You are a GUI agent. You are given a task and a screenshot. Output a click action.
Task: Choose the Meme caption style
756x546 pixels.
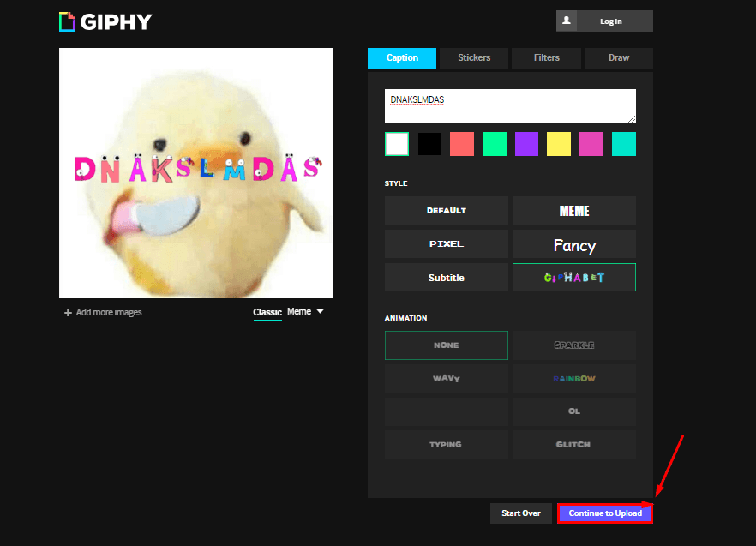point(574,211)
